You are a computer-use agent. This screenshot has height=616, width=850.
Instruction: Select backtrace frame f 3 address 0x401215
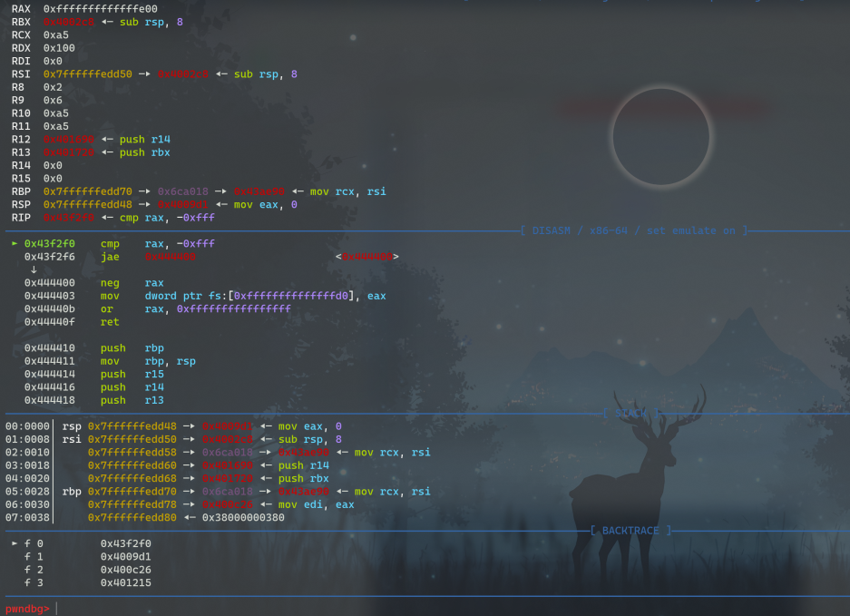point(125,582)
